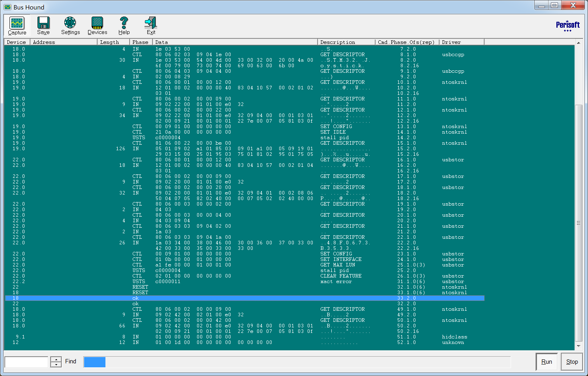Screen dimensions: 588x376
Task: Click the unknown driver entry
Action: (x=453, y=342)
